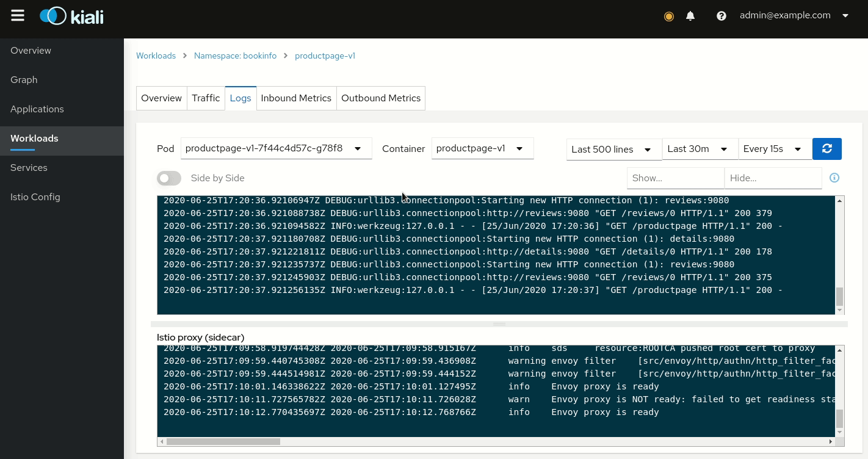Click the log line ending "200 375"
Viewport: 868px width, 459px height.
[x=468, y=277]
